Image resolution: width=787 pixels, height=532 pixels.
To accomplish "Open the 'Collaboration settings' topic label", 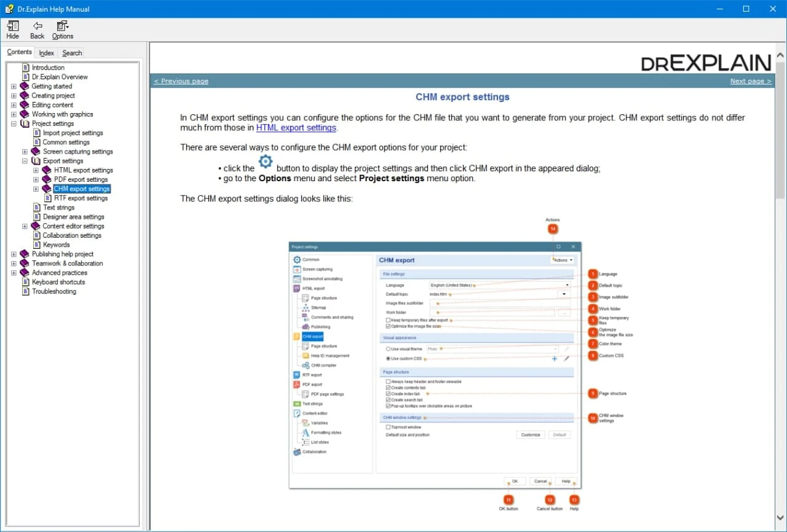I will click(x=72, y=235).
